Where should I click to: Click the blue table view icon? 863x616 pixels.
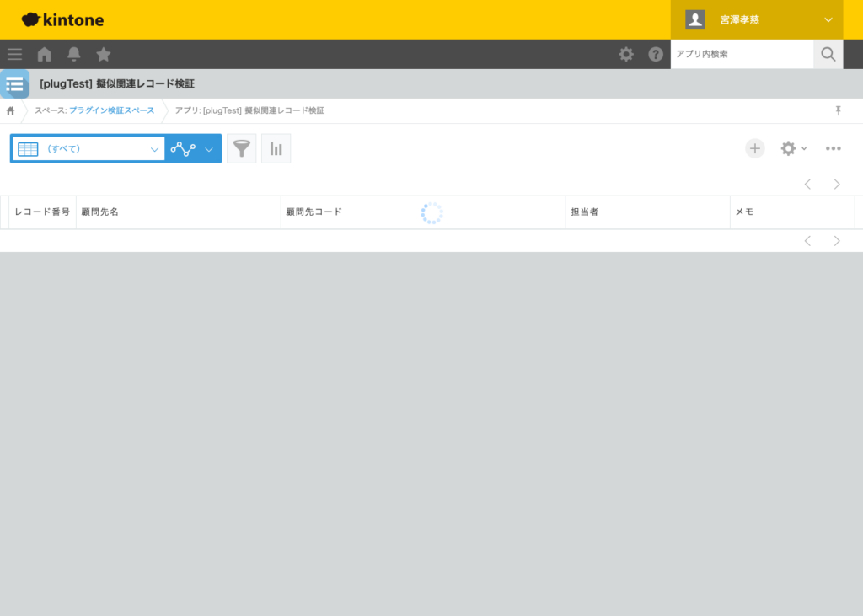27,148
